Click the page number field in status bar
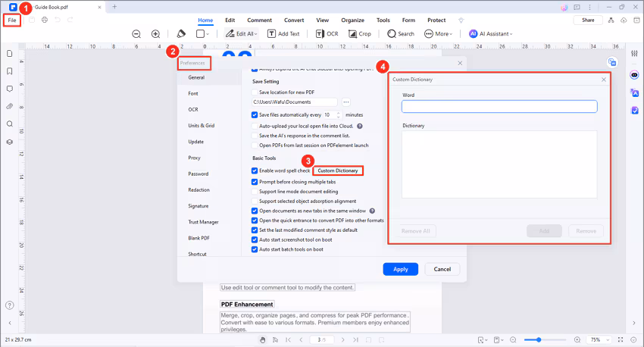 [321, 339]
